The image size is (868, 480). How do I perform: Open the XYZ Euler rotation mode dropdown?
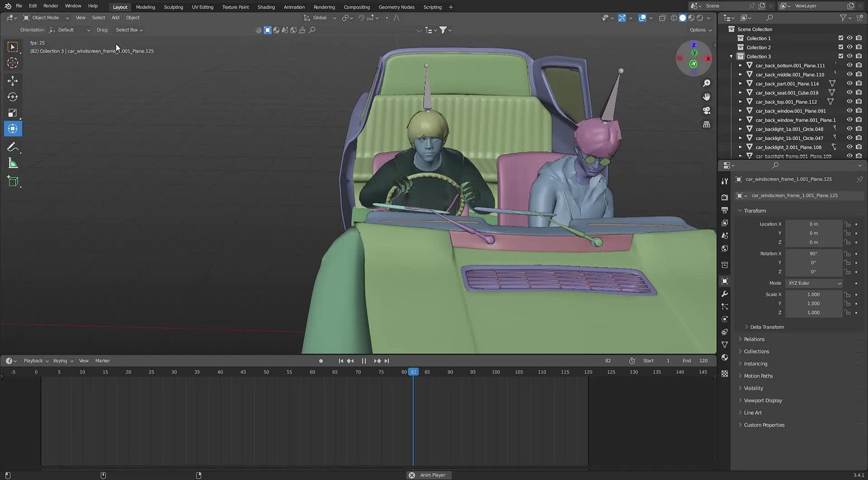click(x=814, y=283)
